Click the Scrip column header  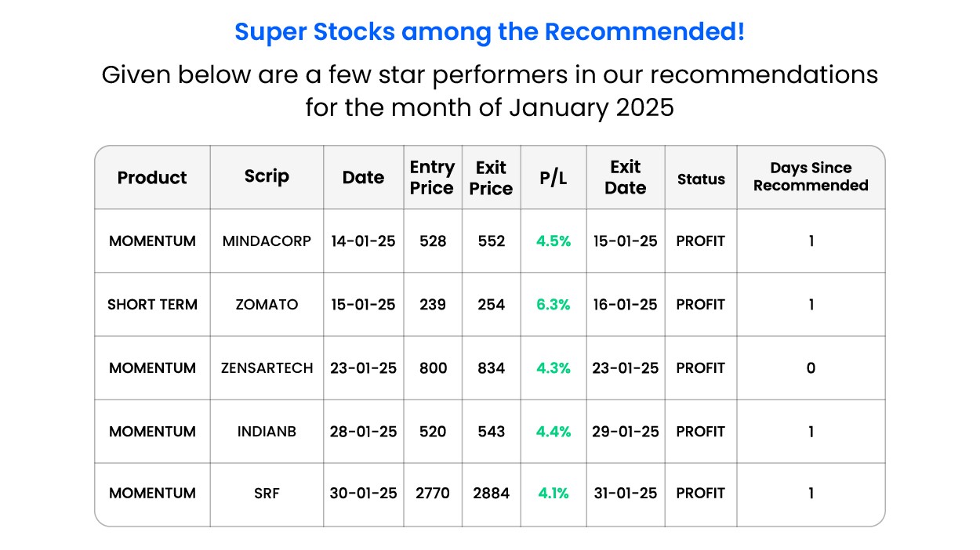point(267,176)
